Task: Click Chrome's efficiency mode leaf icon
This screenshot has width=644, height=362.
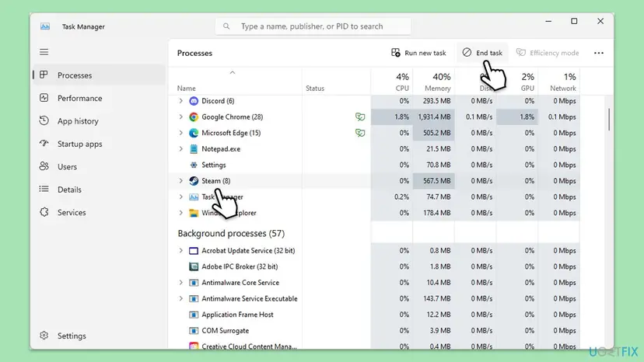Action: (360, 117)
